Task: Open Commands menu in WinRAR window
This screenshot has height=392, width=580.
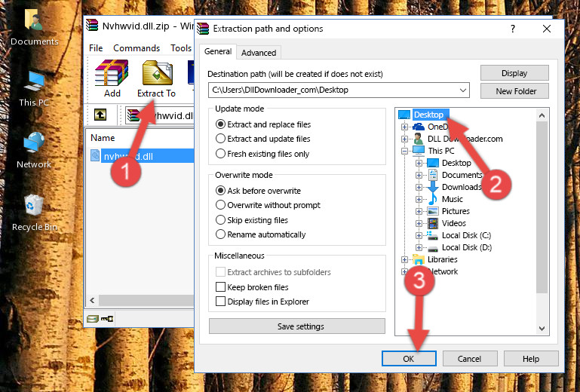Action: (x=137, y=48)
